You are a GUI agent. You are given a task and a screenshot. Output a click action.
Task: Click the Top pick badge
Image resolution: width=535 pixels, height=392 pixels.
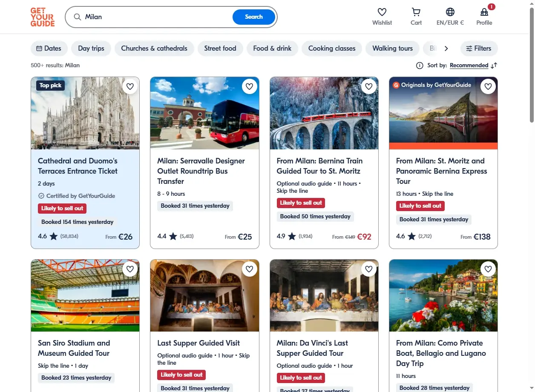(50, 85)
